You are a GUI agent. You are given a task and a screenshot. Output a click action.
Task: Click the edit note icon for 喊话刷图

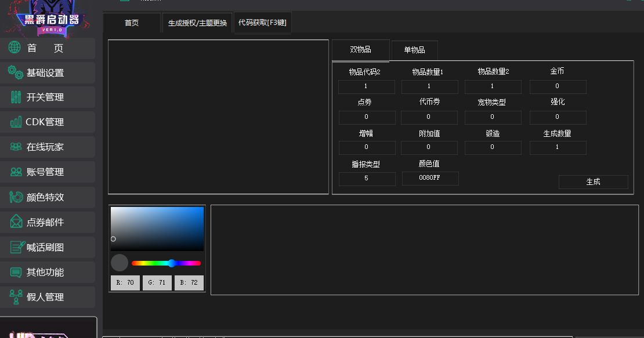tap(17, 247)
